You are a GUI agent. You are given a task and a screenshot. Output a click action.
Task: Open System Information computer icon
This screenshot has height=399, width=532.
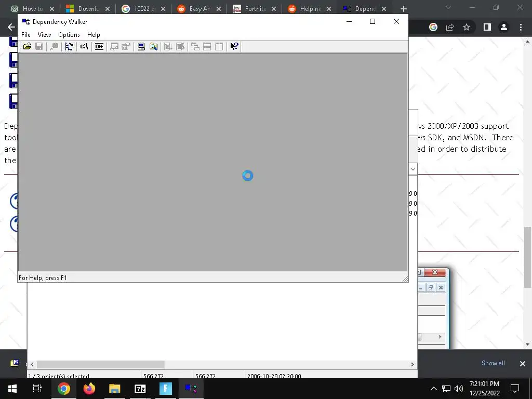(141, 46)
